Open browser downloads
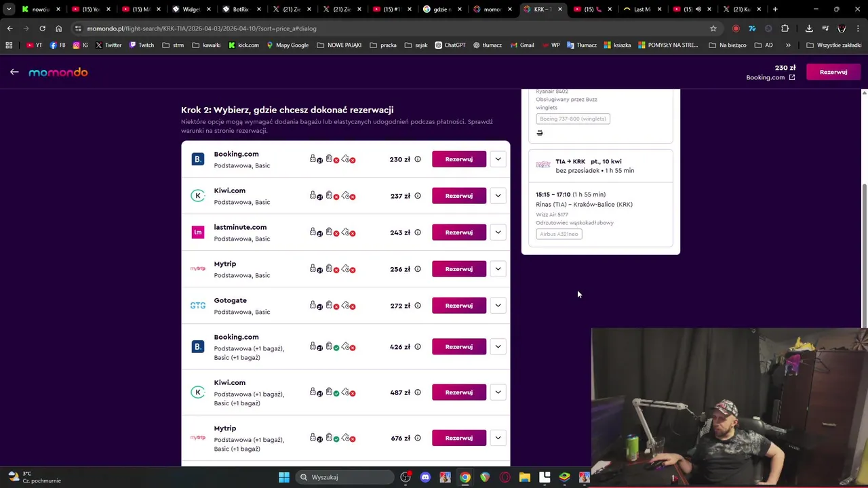The width and height of the screenshot is (868, 488). click(x=809, y=28)
